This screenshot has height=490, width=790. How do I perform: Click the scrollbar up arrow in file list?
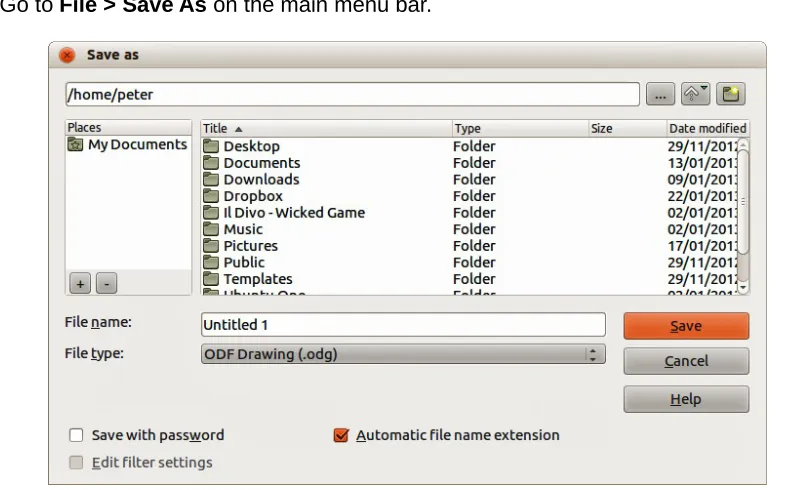click(x=743, y=145)
